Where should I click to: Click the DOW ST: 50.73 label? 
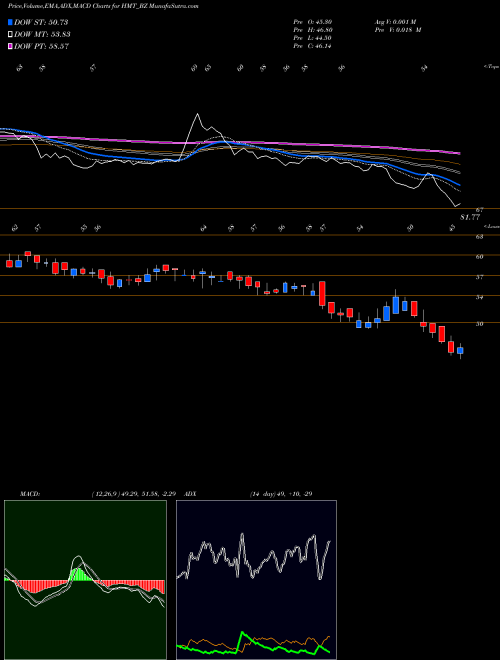point(41,22)
